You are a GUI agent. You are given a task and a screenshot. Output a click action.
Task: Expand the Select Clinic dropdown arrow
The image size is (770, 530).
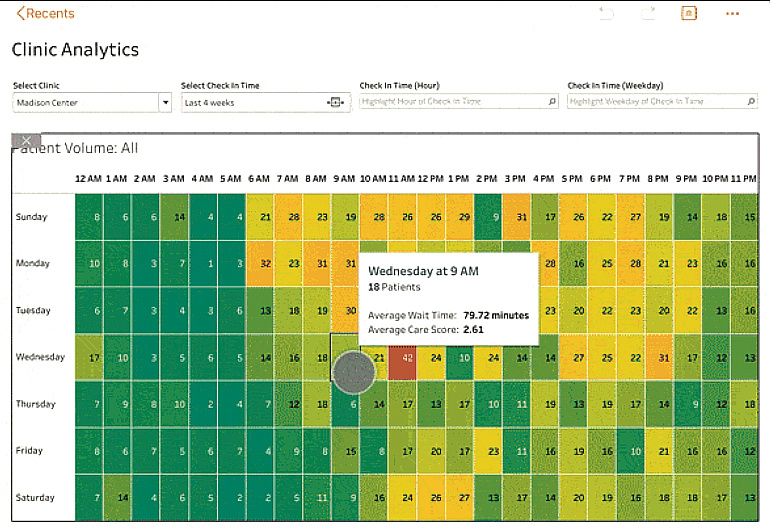[165, 102]
